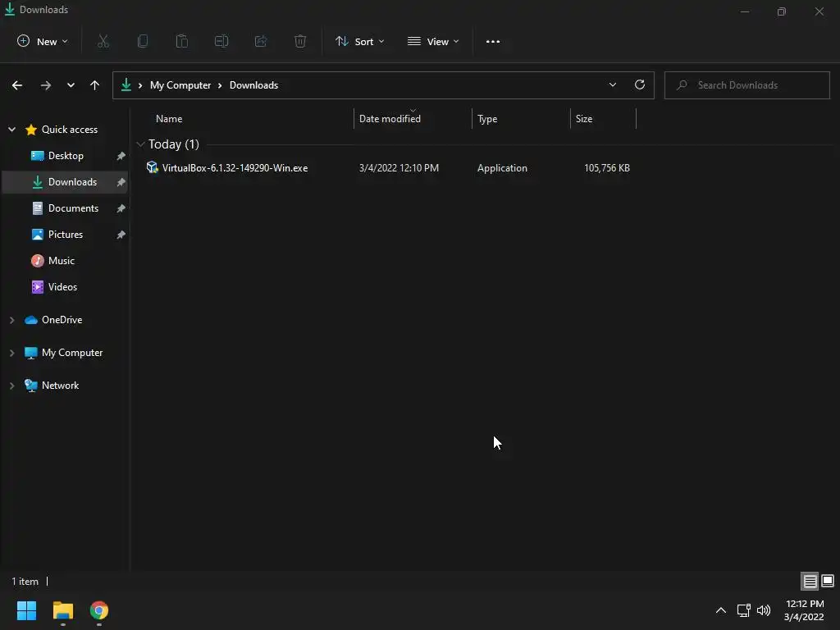840x630 pixels.
Task: Open the View options dropdown
Action: 433,41
